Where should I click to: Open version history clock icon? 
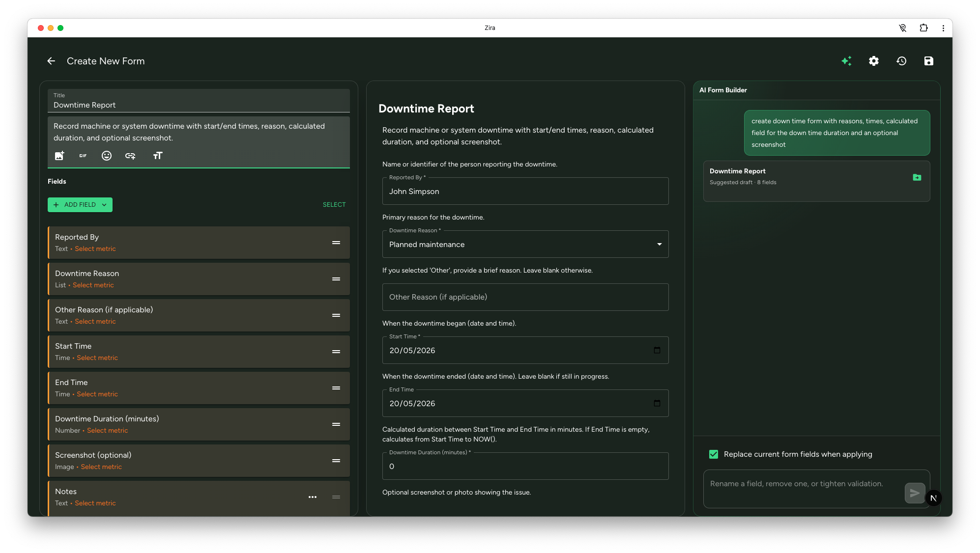tap(901, 61)
